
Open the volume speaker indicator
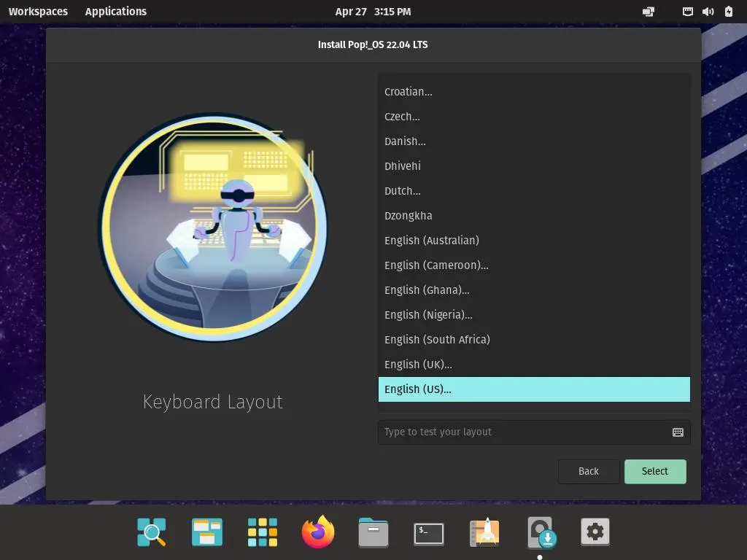(708, 12)
